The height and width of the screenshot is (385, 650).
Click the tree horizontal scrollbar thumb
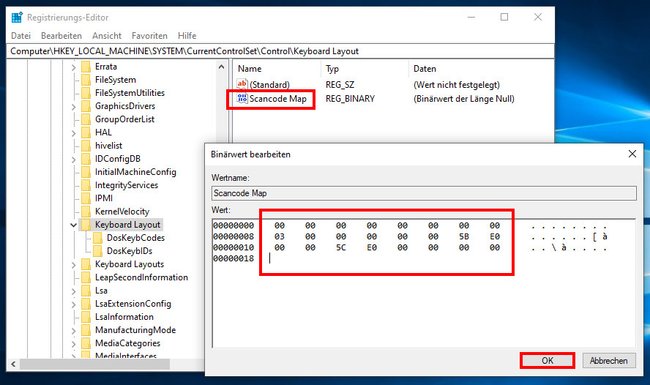(95, 364)
